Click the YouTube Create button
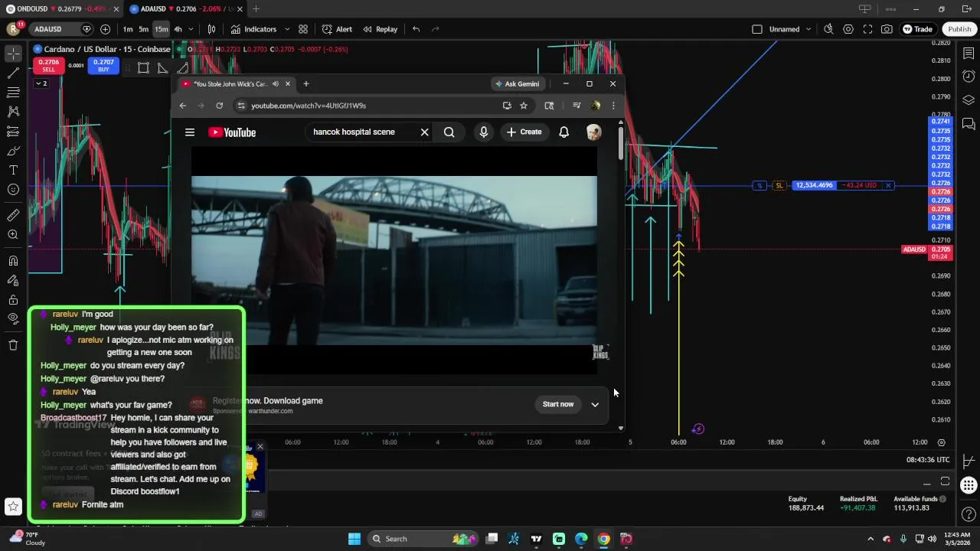 (524, 132)
